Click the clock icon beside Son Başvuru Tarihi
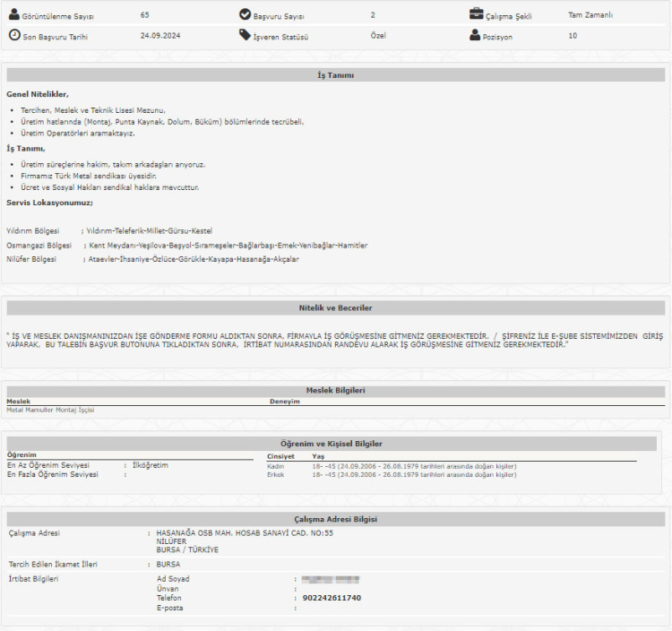The width and height of the screenshot is (672, 631). pyautogui.click(x=14, y=36)
